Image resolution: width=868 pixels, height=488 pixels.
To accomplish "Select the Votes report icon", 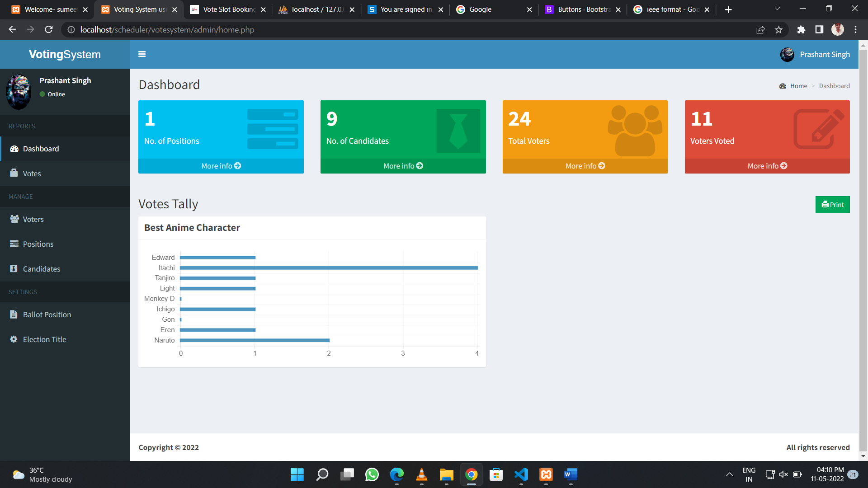I will (14, 174).
